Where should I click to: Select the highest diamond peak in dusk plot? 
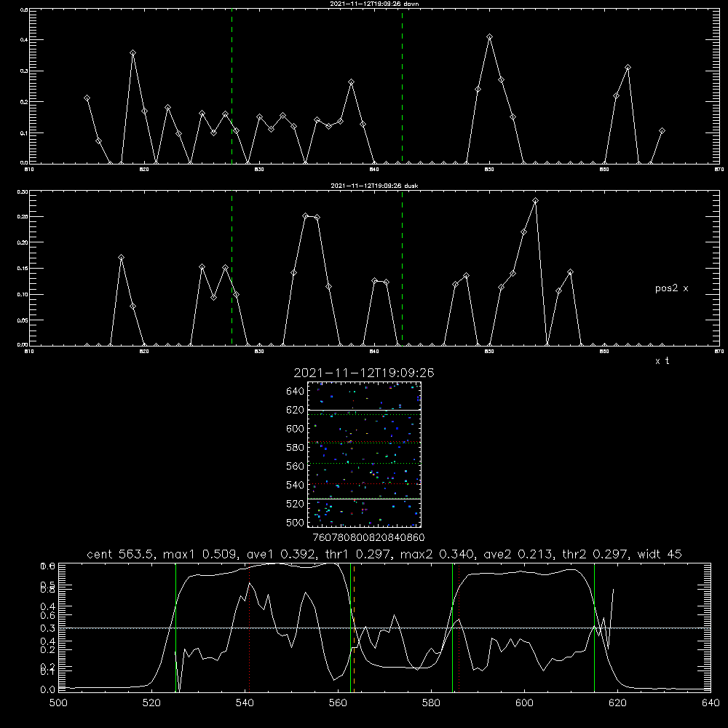click(535, 201)
